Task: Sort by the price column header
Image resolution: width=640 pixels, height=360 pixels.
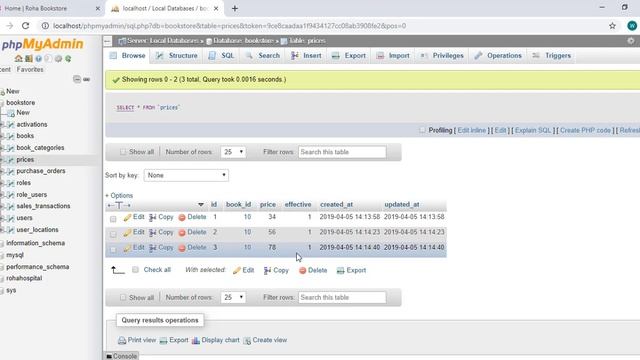Action: tap(268, 204)
